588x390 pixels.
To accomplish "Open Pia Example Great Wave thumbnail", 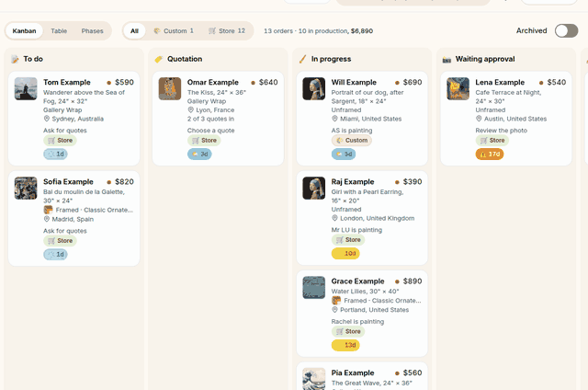I will (314, 379).
